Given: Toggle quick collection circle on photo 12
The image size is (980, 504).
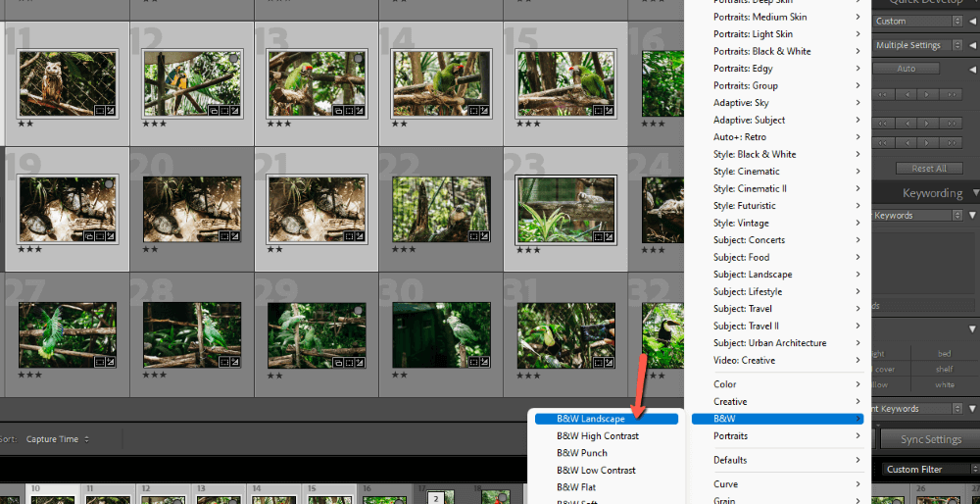Looking at the screenshot, I should click(234, 58).
